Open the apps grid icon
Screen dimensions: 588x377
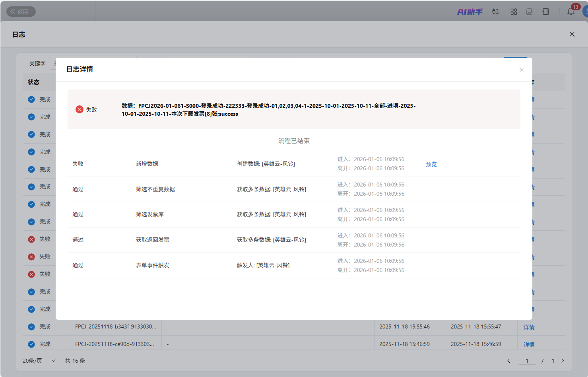[514, 12]
